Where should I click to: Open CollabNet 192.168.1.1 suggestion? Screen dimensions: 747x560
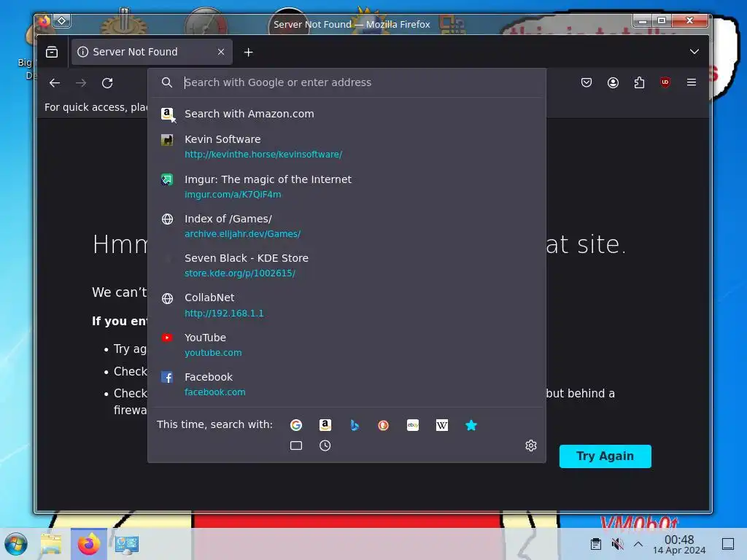pyautogui.click(x=347, y=305)
